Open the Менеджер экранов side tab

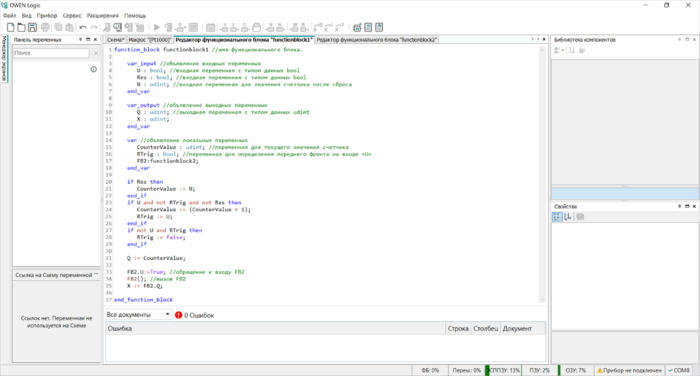pos(4,58)
